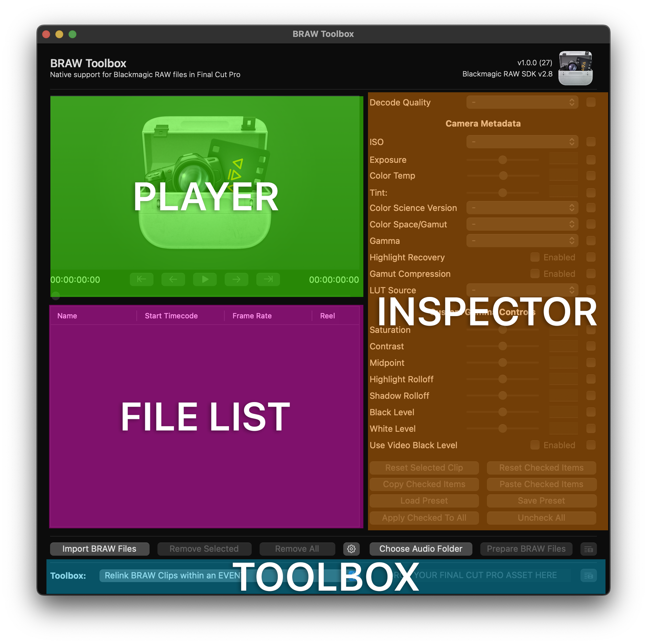The image size is (647, 644).
Task: Toggle the Use Video Black Level Enabled checkbox
Action: tap(535, 445)
